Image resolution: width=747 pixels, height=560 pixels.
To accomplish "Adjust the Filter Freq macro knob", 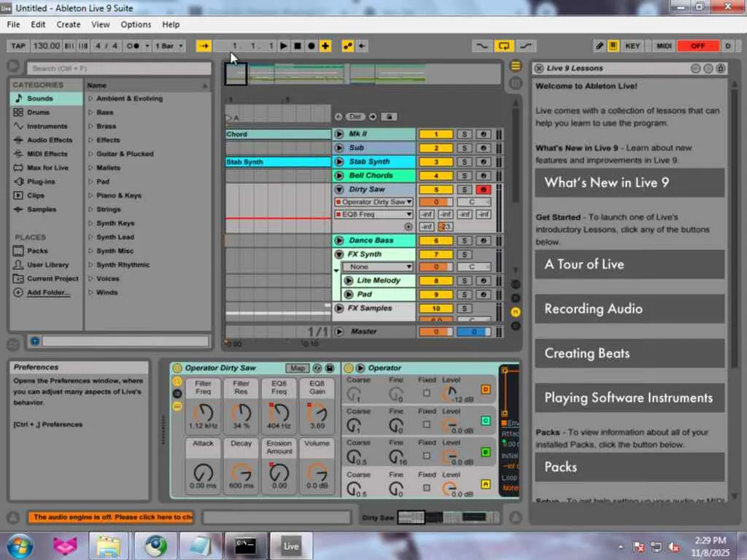I will coord(204,413).
